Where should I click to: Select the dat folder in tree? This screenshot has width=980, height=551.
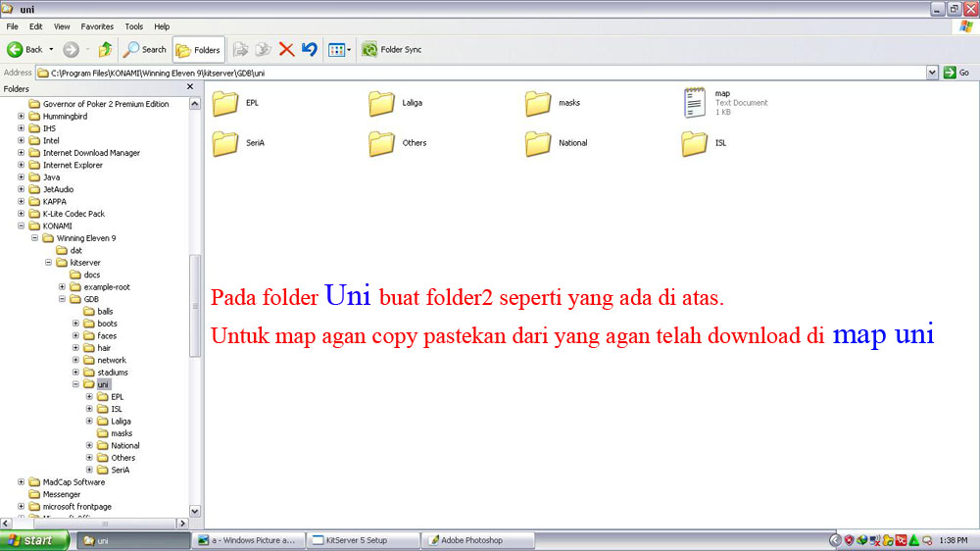pos(70,250)
